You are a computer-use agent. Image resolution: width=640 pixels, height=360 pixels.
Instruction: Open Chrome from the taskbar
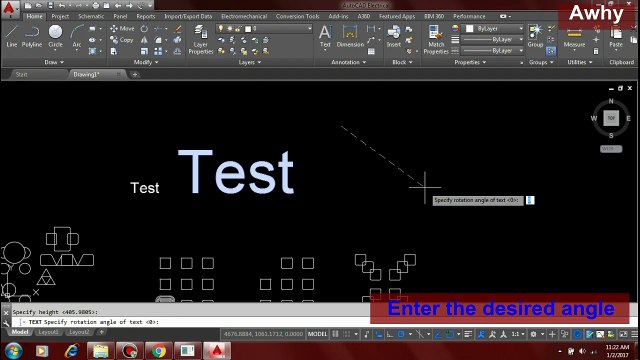tap(158, 351)
